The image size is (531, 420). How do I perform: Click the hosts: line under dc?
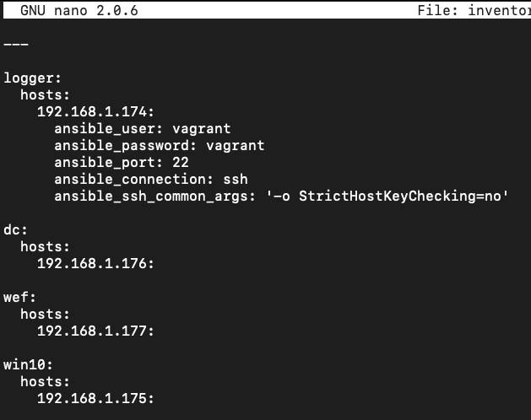click(45, 247)
